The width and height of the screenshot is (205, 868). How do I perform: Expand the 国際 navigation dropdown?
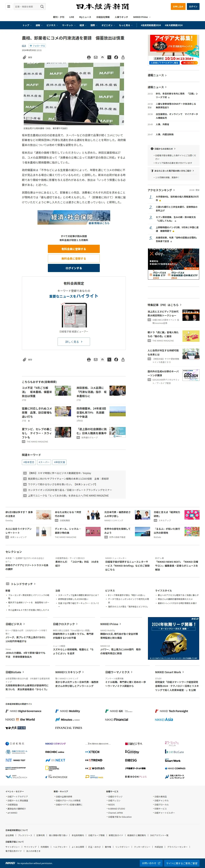coord(94,25)
